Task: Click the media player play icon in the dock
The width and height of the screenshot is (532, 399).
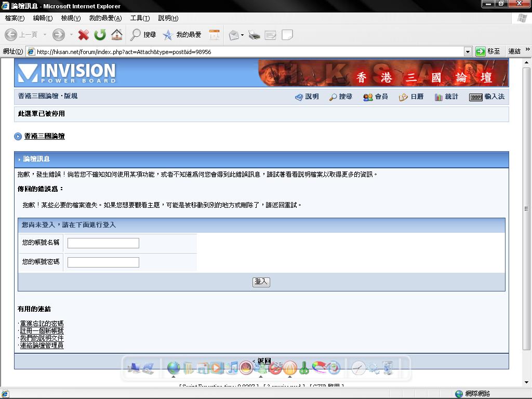Action: pyautogui.click(x=217, y=368)
